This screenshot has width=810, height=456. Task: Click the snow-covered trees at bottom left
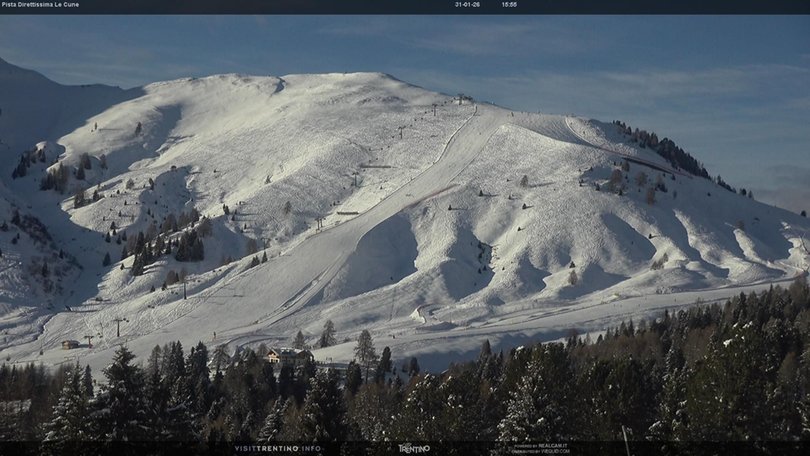pos(70,410)
